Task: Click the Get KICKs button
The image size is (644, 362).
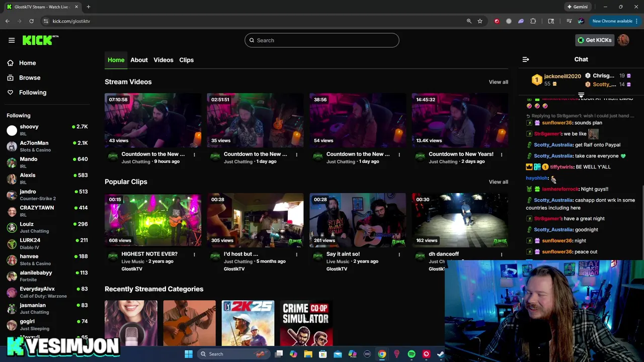Action: [x=594, y=40]
